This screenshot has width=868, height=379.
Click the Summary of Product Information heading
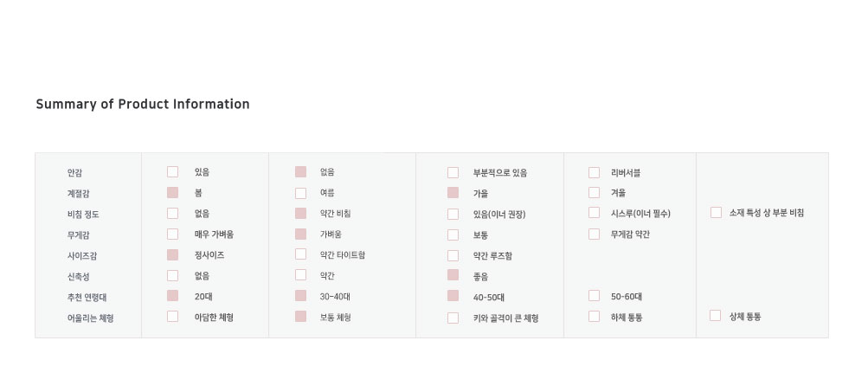[x=143, y=105]
